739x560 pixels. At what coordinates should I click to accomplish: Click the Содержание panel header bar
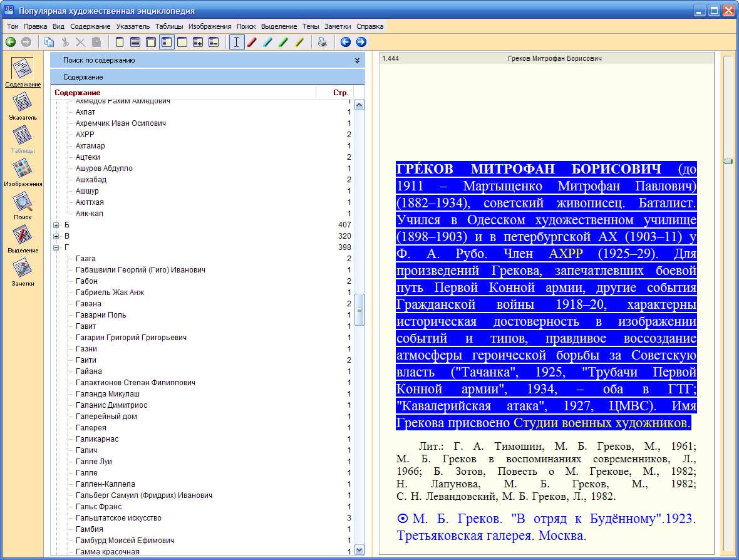[x=207, y=77]
